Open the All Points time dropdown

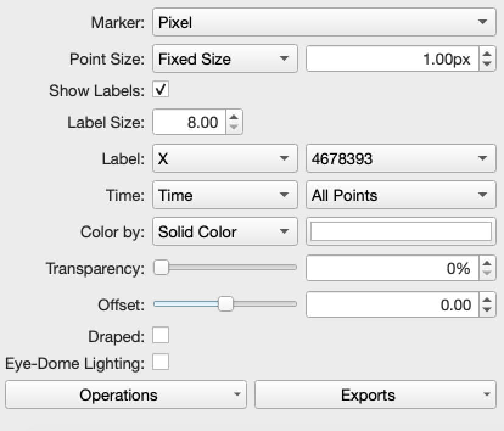(399, 195)
